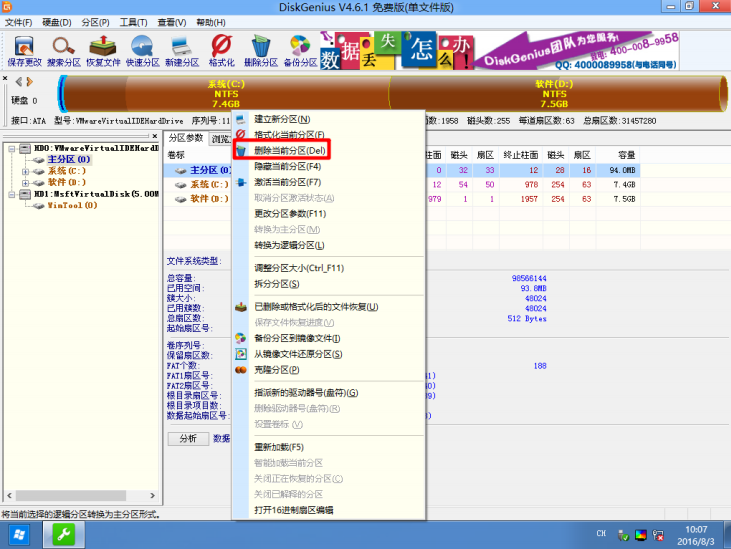Select the 系统(C:) segment on disk bar
Viewport: 731px width, 549px height.
[226, 94]
